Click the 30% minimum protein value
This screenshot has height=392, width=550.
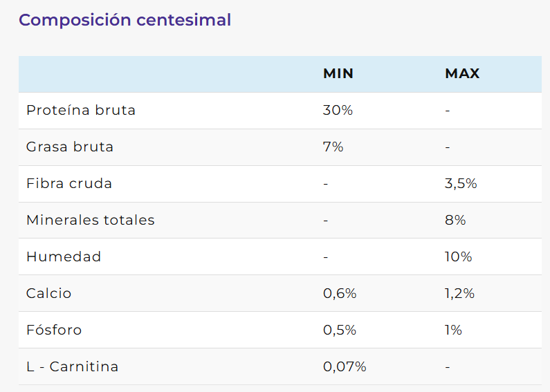tap(338, 111)
